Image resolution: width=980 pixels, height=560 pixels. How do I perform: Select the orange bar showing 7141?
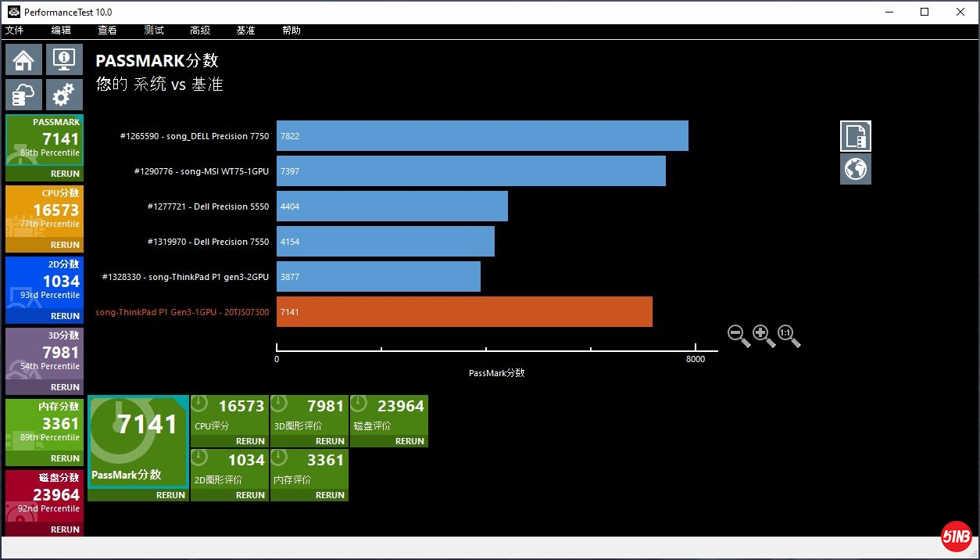(x=464, y=312)
